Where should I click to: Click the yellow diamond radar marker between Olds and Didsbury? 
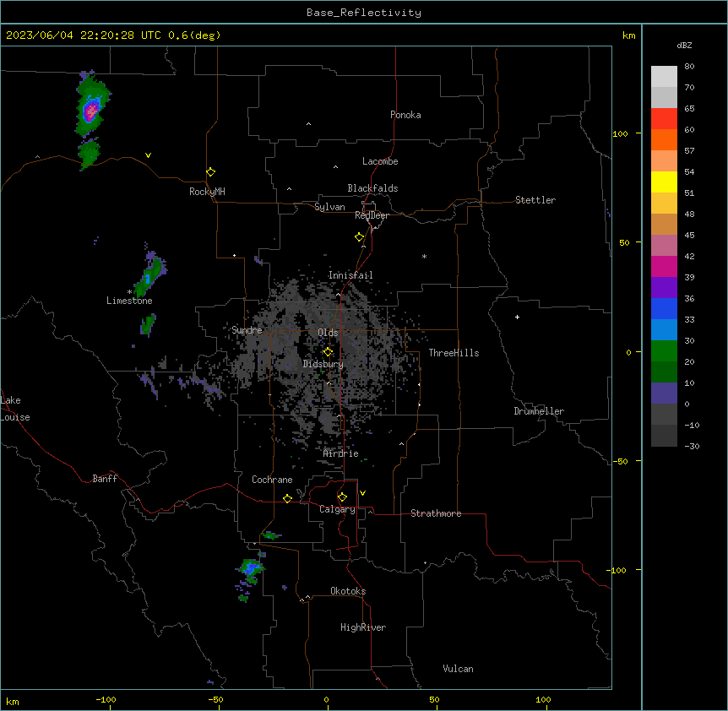(328, 352)
